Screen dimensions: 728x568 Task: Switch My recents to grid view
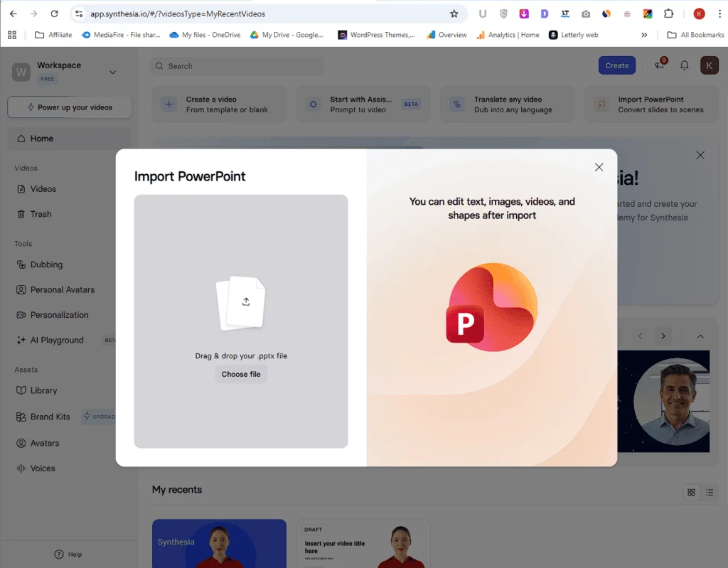point(691,493)
